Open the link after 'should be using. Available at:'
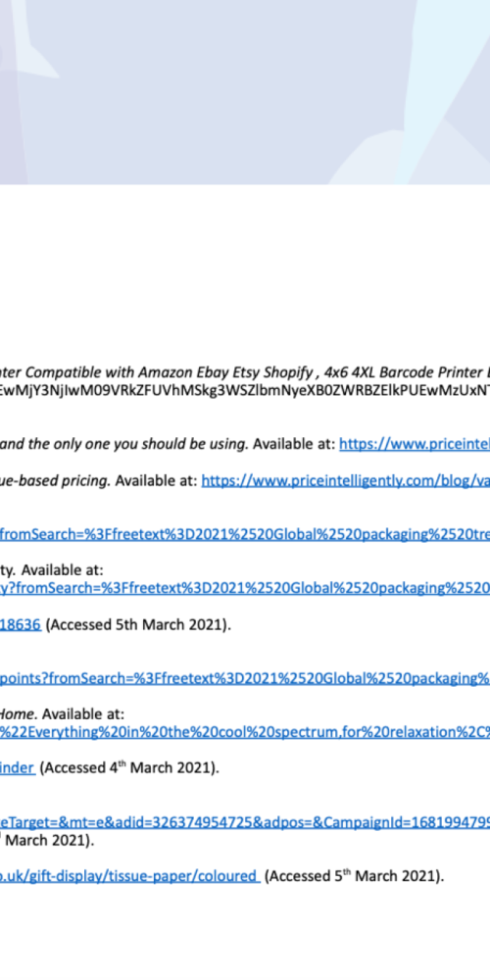The height and width of the screenshot is (980, 490). (415, 444)
